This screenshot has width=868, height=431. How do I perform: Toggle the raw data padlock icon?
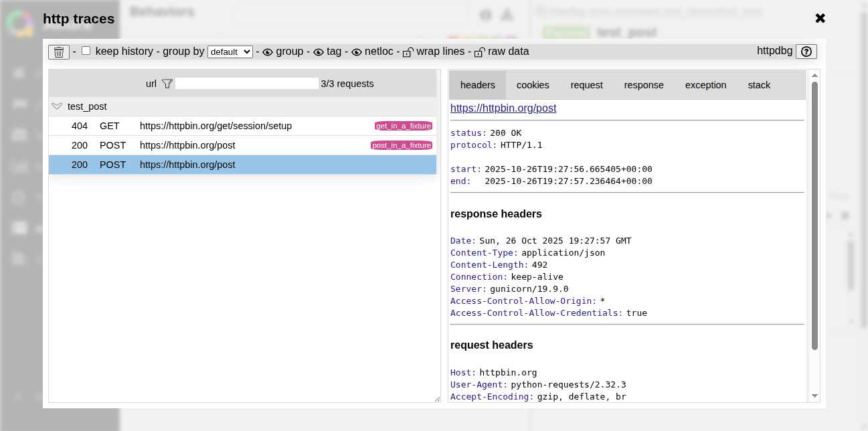point(479,52)
